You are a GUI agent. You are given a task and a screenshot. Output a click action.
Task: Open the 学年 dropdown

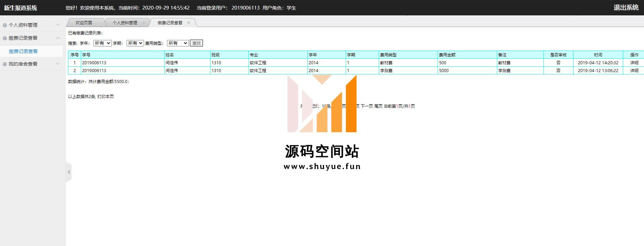[102, 43]
